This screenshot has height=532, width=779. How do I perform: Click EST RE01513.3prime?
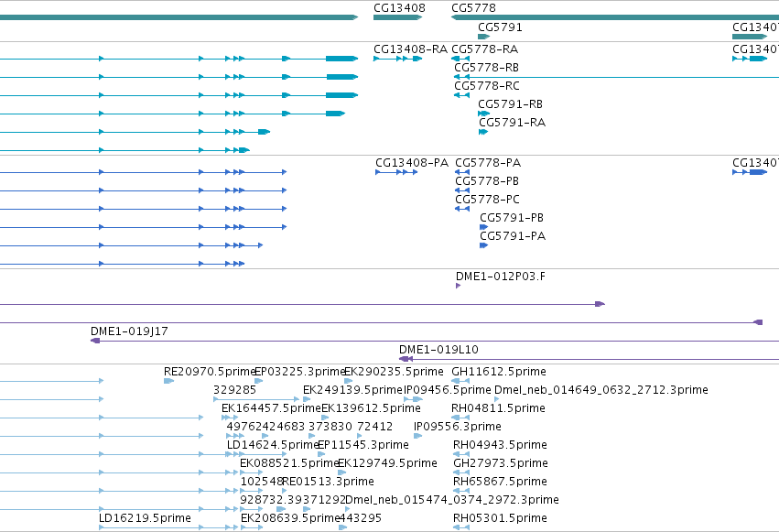[285, 492]
